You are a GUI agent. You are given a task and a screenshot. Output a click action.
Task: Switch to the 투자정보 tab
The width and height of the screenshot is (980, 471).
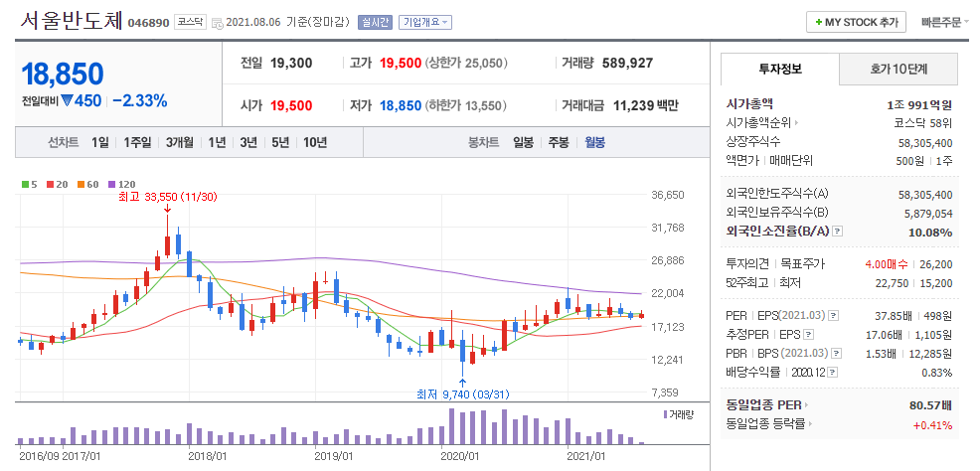(x=780, y=69)
